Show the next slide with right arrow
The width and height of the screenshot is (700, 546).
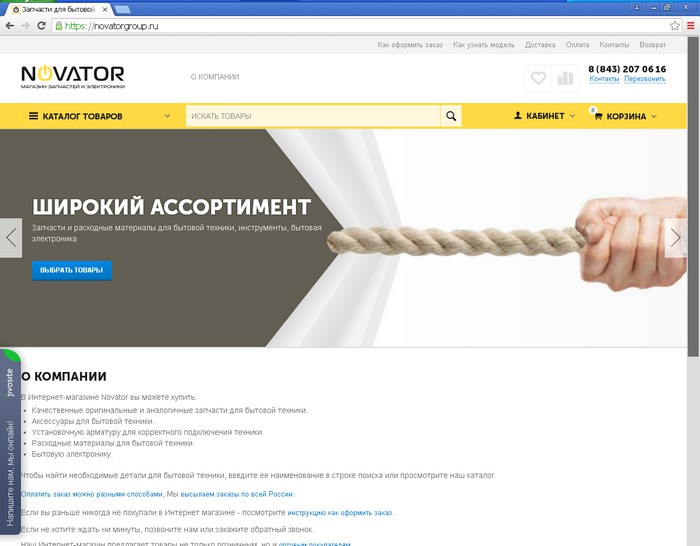(675, 238)
